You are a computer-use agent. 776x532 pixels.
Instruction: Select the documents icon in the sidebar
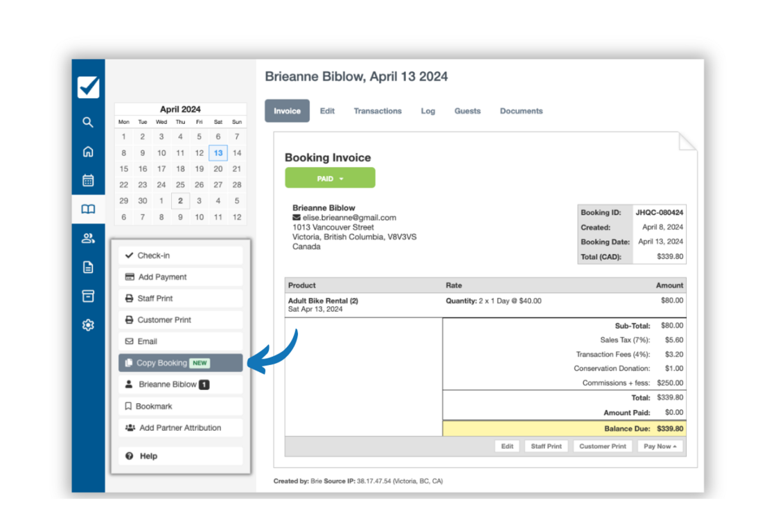tap(88, 267)
